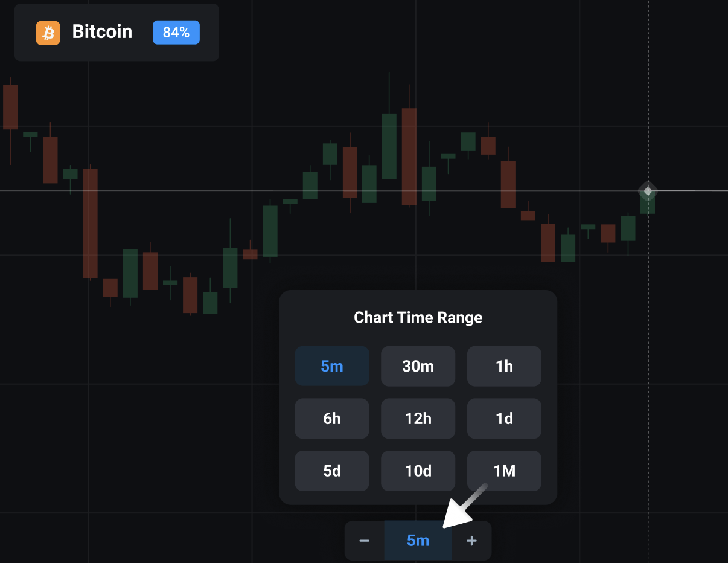This screenshot has height=563, width=728.
Task: Click the orange Bitcoin logo icon
Action: tap(48, 33)
